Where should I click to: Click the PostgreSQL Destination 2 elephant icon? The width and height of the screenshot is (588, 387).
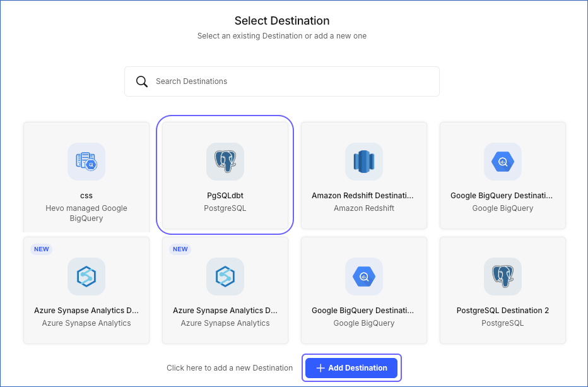502,277
